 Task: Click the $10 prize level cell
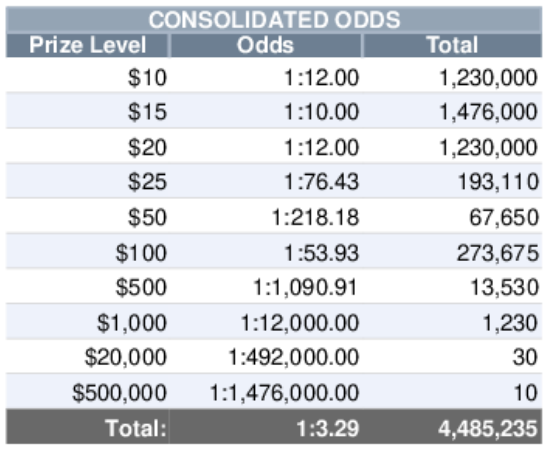88,75
